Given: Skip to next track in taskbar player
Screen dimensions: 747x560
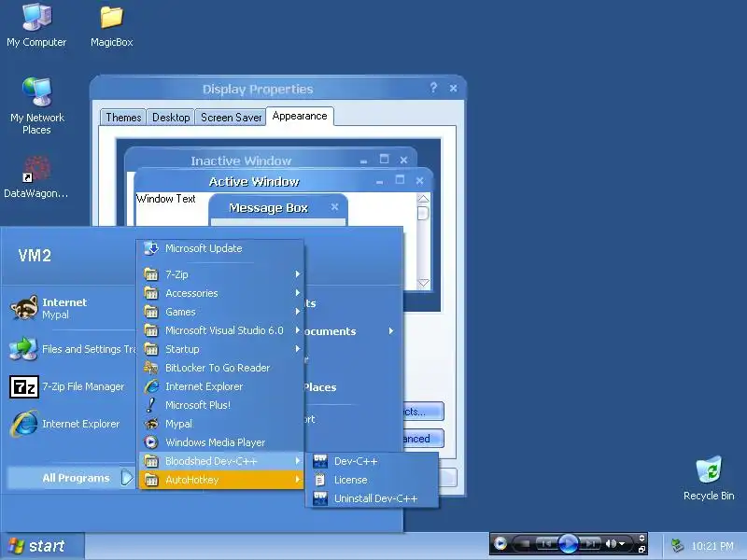Looking at the screenshot, I should coord(590,543).
